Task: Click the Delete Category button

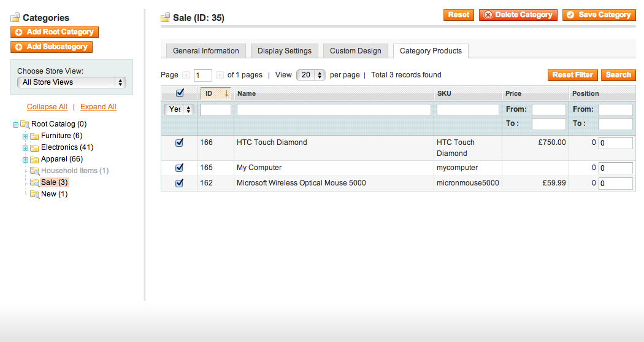Action: click(518, 15)
